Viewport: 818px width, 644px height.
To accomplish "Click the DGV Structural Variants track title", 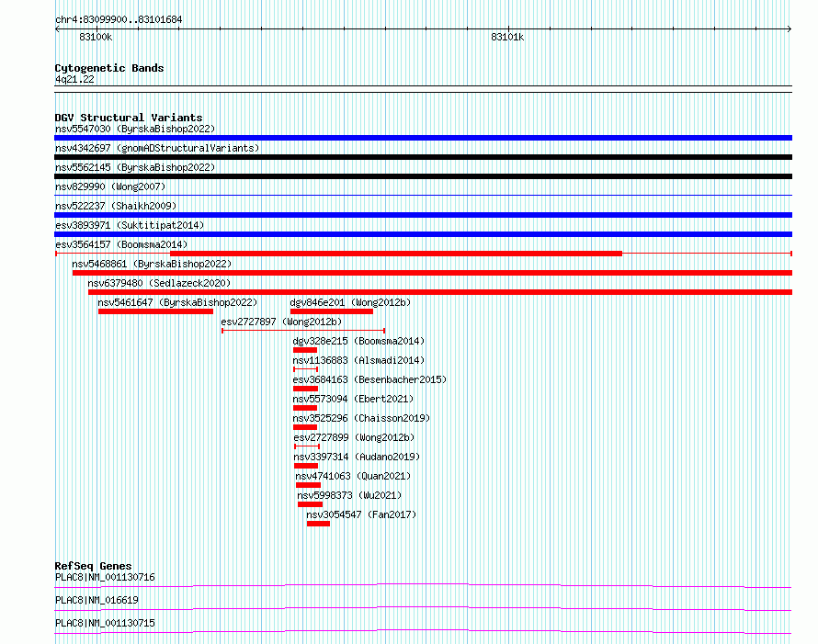I will [x=129, y=118].
